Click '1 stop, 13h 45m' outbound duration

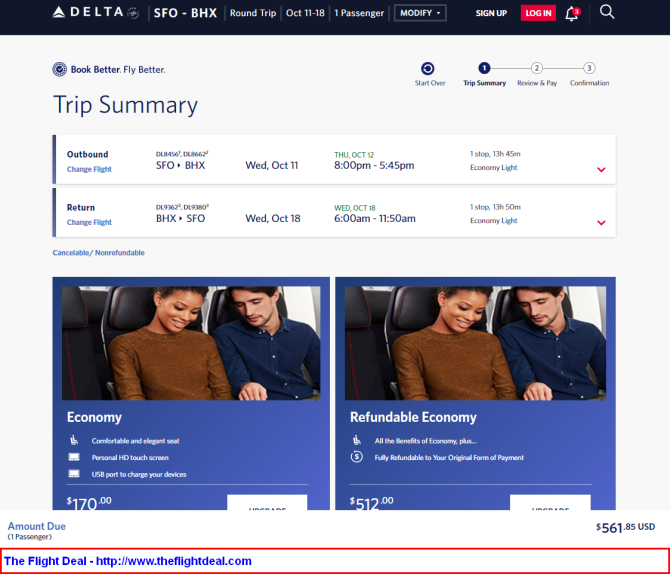coord(495,154)
